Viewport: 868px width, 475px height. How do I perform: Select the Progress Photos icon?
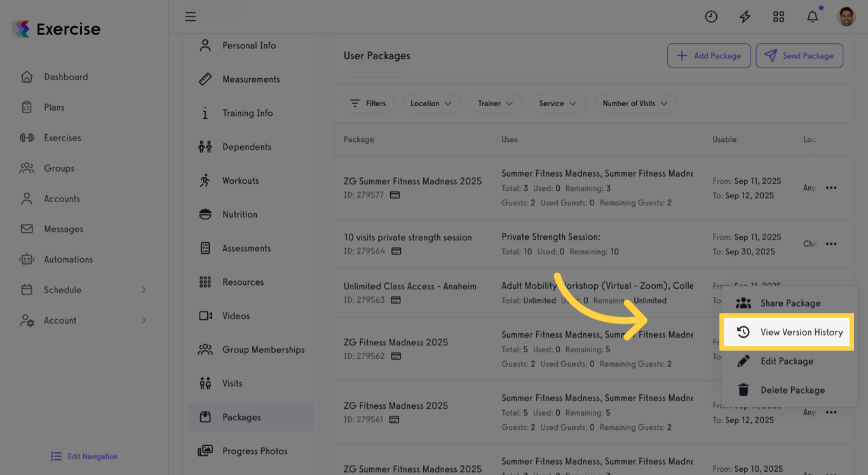205,450
